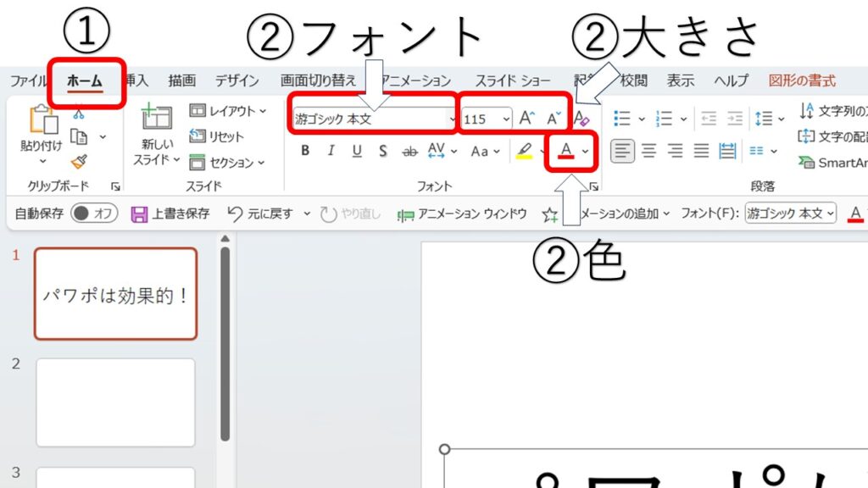
Task: Switch to the スライド ショー tab
Action: 513,80
